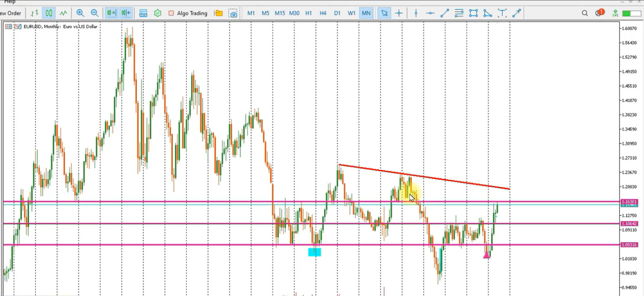The width and height of the screenshot is (644, 296).
Task: Open the Help menu
Action: point(10,2)
